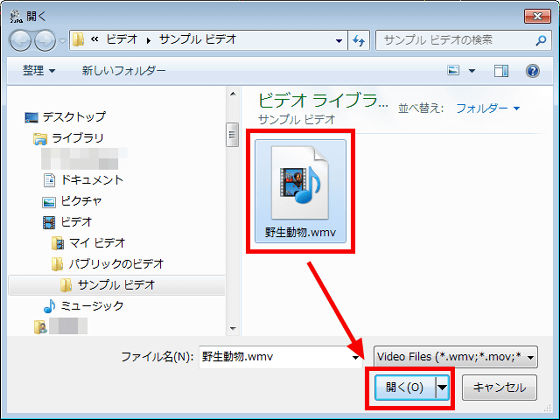Screen dimensions: 560x420
Task: Open the 整理 menu
Action: (x=39, y=70)
